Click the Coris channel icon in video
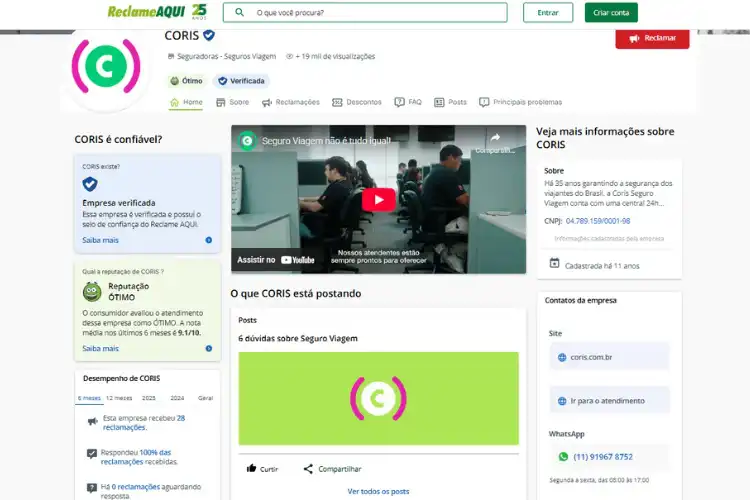This screenshot has width=750, height=500. pos(247,141)
